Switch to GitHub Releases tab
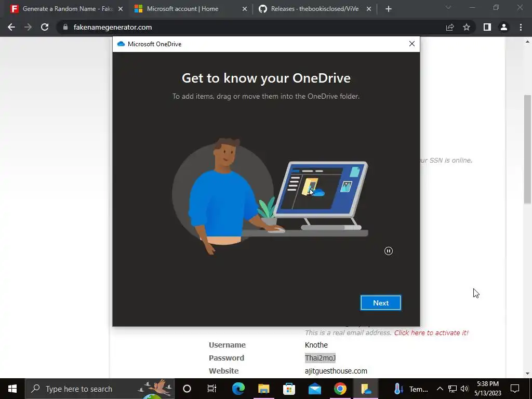Viewport: 532px width, 399px height. click(x=314, y=9)
